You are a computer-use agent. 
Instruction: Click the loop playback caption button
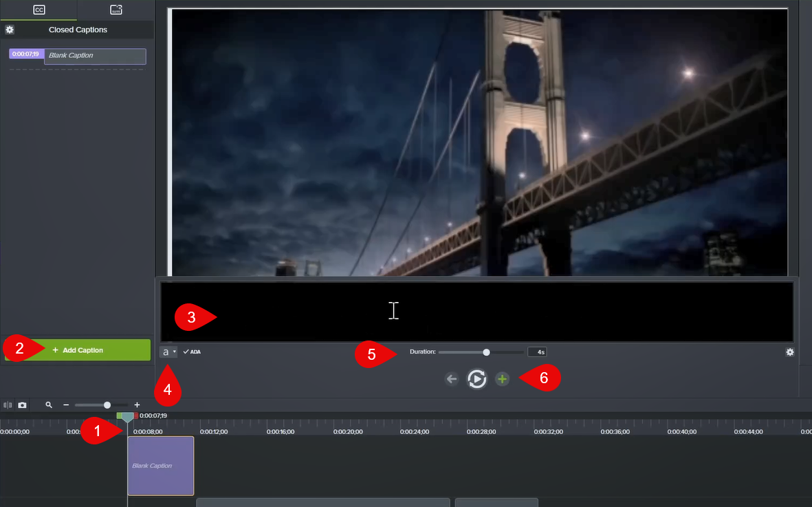point(476,379)
